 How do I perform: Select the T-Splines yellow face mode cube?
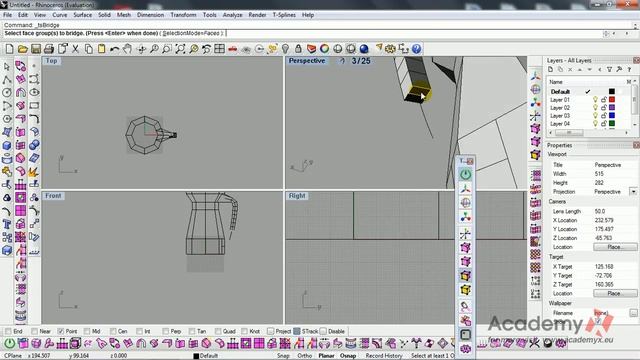point(465,276)
